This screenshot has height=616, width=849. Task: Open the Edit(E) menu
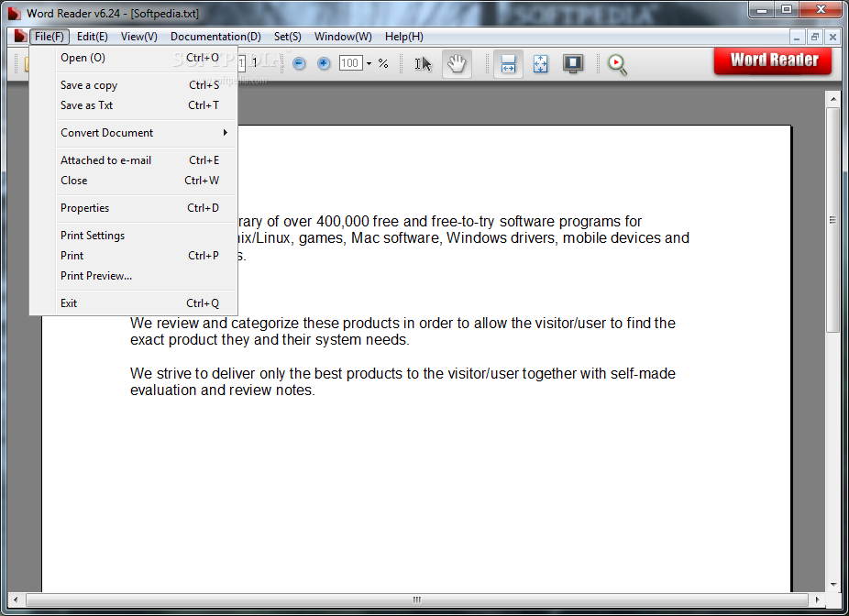pos(92,37)
